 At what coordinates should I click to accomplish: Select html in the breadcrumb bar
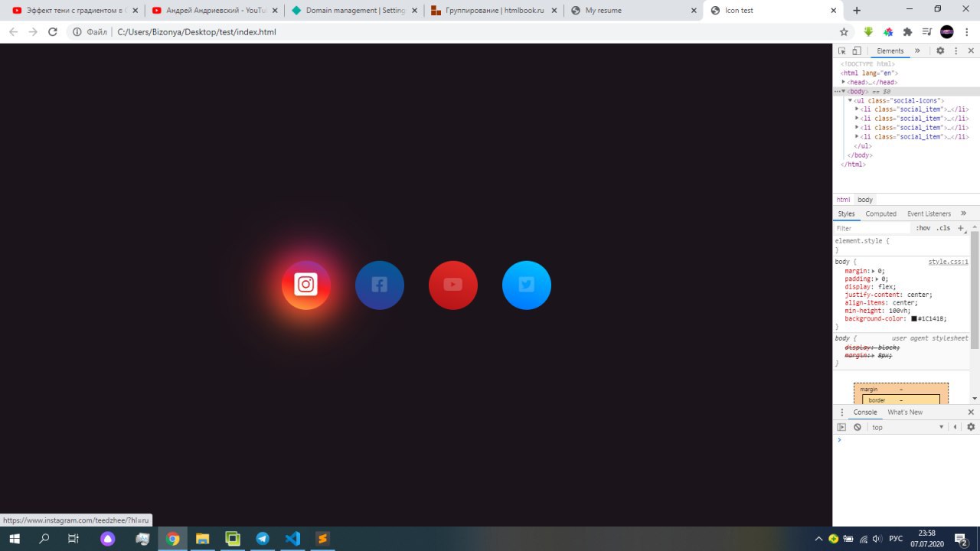coord(843,200)
